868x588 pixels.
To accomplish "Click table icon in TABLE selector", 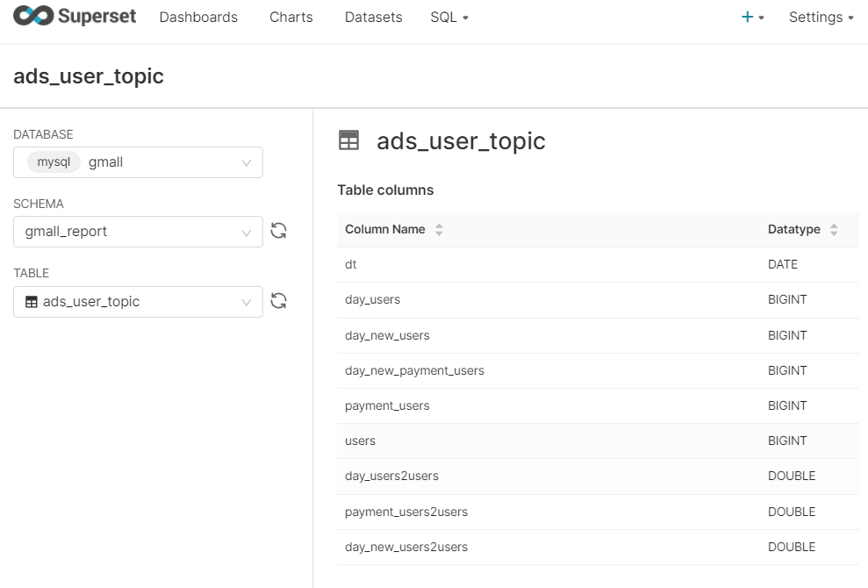I will [32, 302].
